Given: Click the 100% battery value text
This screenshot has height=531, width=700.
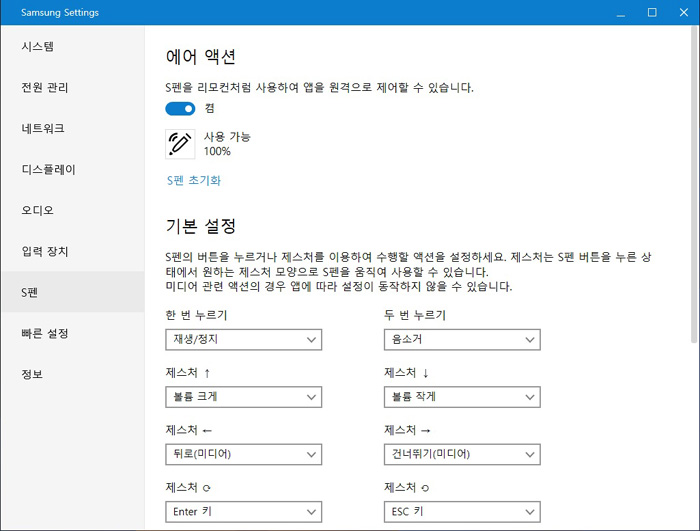Looking at the screenshot, I should pos(217,151).
